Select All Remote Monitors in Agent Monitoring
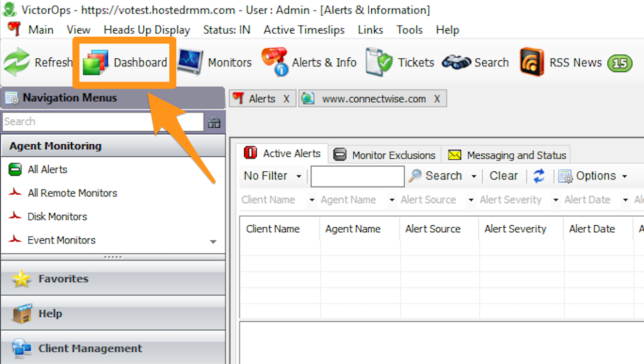 (x=72, y=193)
